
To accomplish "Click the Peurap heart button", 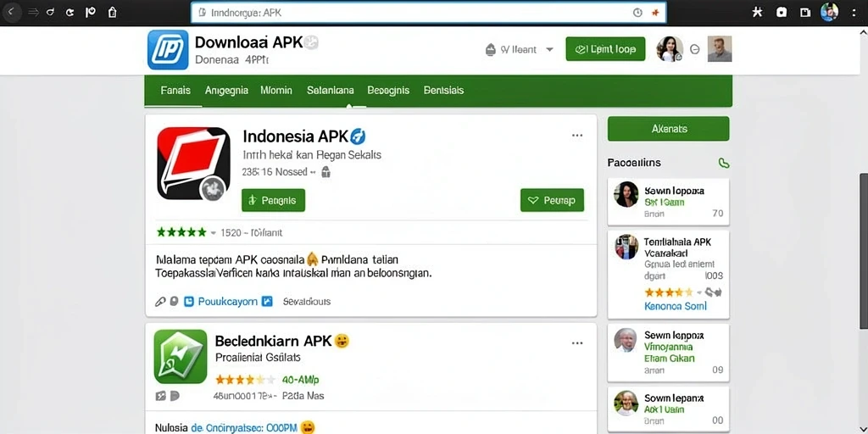I will (552, 200).
